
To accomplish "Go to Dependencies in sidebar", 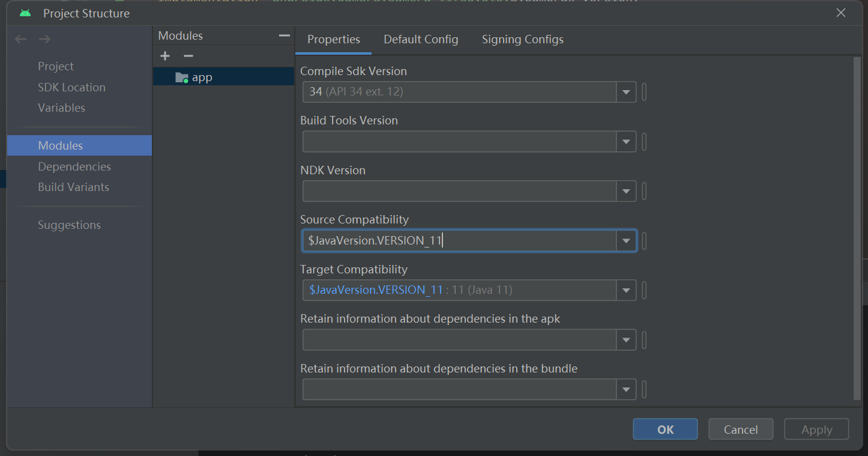I will [74, 166].
